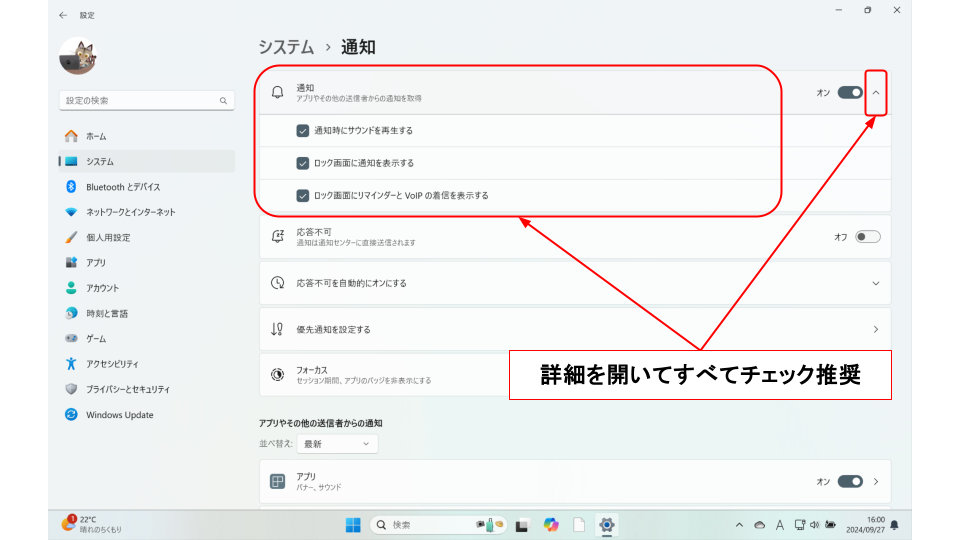Click システム breadcrumb link
This screenshot has width=960, height=540.
pyautogui.click(x=285, y=47)
